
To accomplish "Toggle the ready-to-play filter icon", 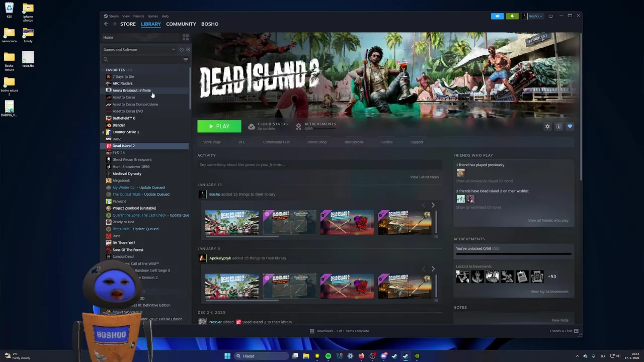I will (x=188, y=50).
